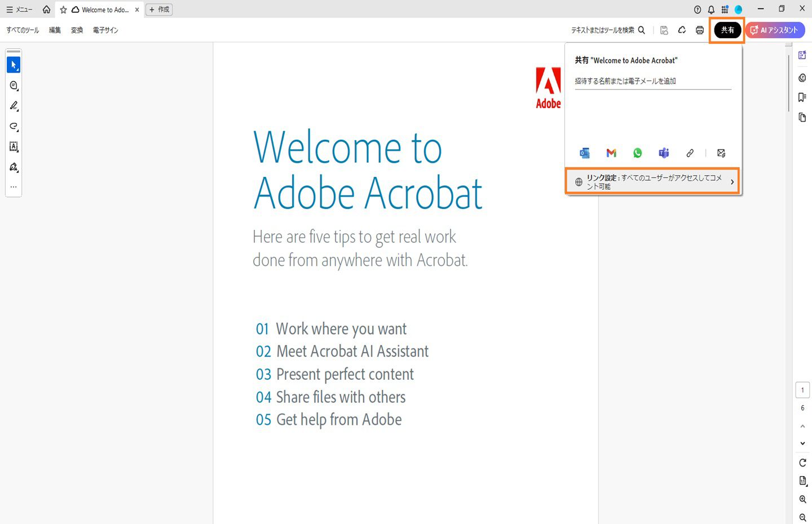Click the 共有 share button
The height and width of the screenshot is (524, 812).
pos(727,30)
